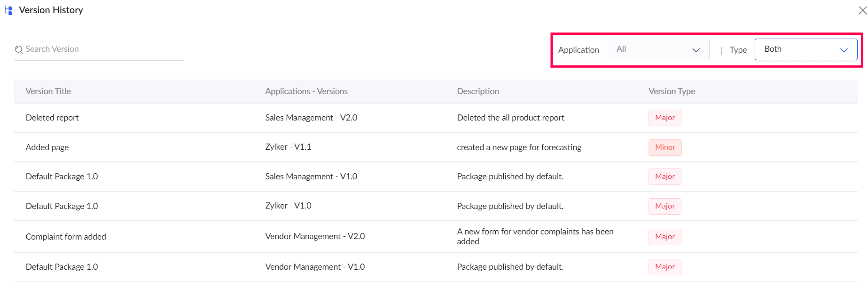Click the Minor badge for Added page
Viewport: 868px width, 289px height.
[x=665, y=147]
